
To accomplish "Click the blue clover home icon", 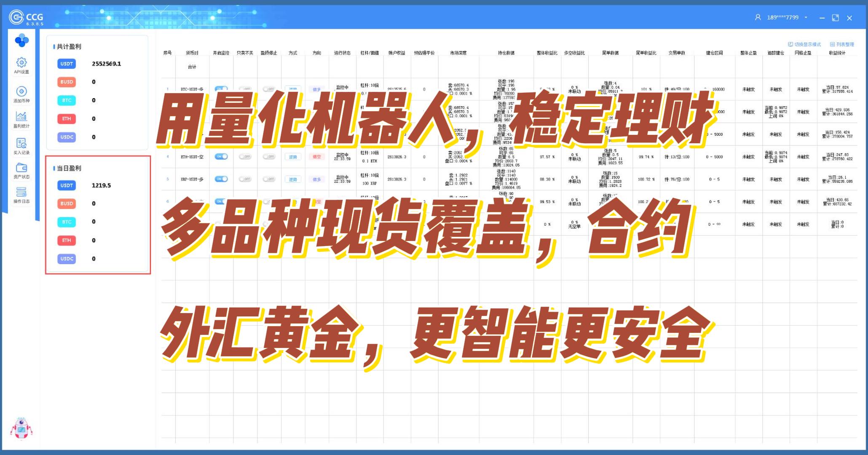I will tap(21, 41).
